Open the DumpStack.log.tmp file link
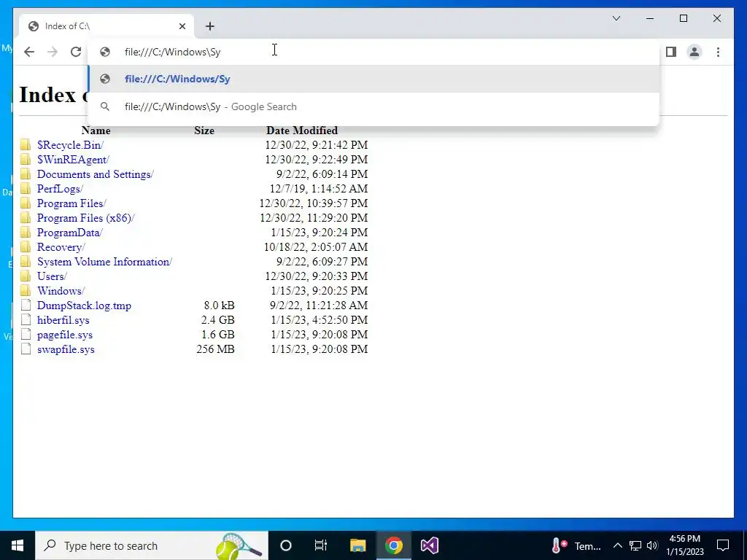The height and width of the screenshot is (560, 747). pyautogui.click(x=84, y=306)
